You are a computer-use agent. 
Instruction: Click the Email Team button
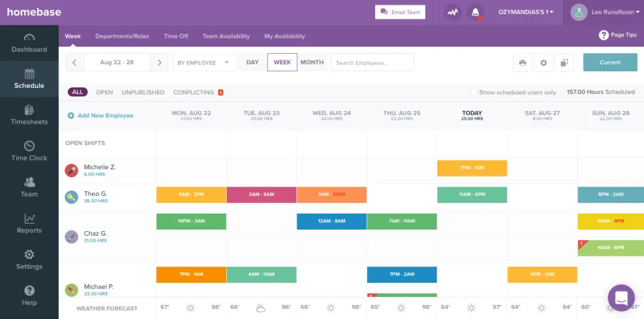400,12
